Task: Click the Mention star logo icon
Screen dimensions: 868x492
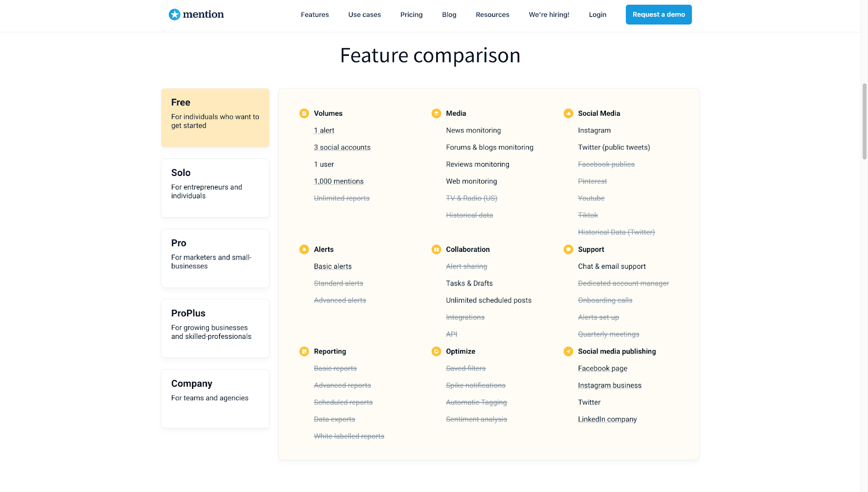Action: coord(174,15)
